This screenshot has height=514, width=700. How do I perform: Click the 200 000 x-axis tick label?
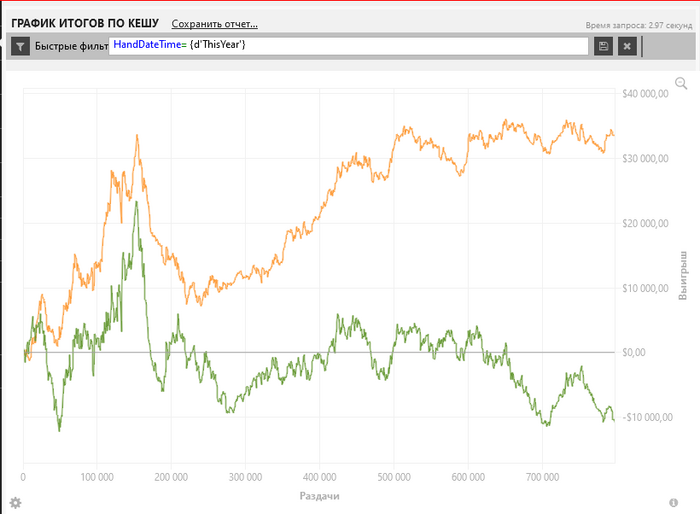click(171, 477)
